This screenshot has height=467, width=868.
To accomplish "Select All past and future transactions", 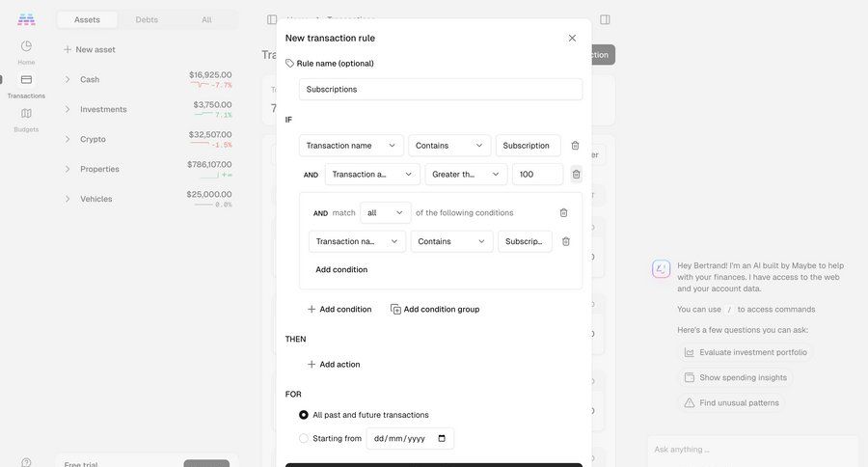I will (304, 414).
